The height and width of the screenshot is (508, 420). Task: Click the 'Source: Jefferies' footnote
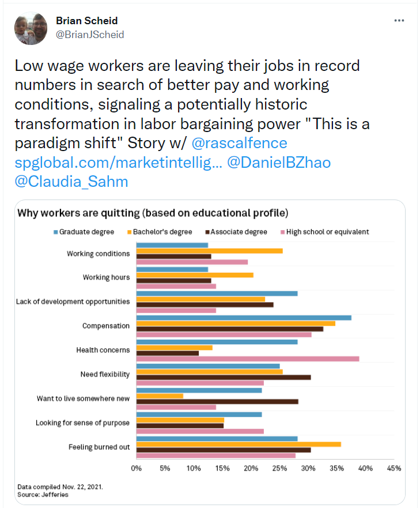click(43, 494)
